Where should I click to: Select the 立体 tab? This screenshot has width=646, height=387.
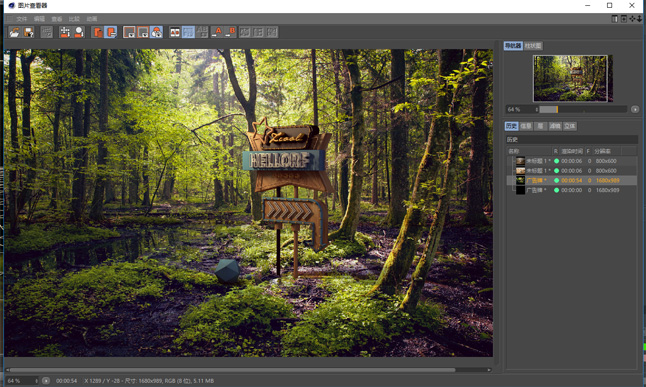570,126
